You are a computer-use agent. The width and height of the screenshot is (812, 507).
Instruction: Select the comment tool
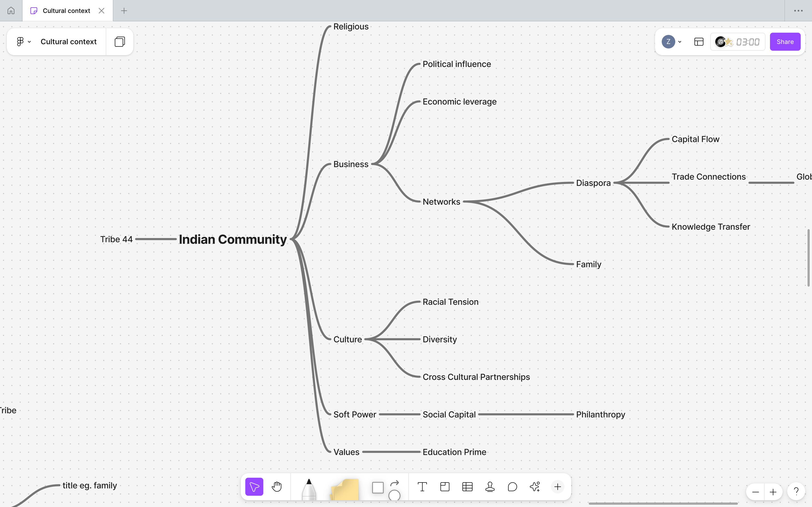512,486
